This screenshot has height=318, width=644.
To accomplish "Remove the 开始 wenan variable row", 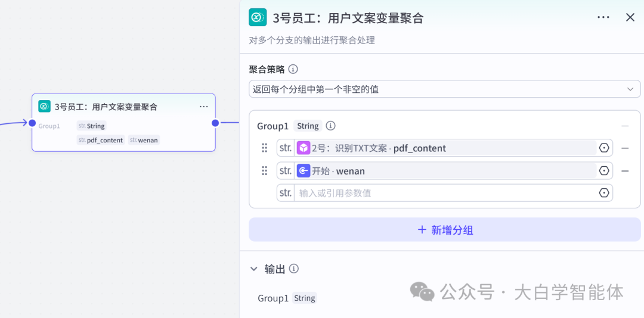I will pos(625,171).
